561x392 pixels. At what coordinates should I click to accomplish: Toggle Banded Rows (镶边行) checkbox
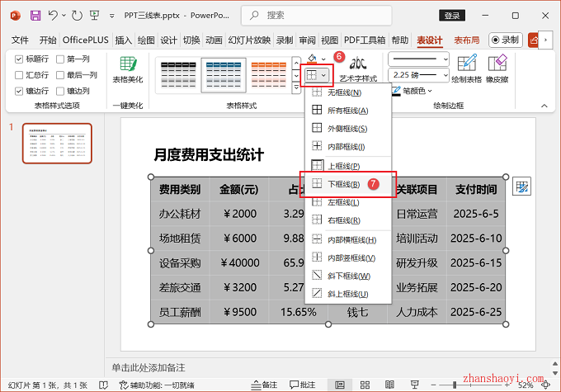pos(19,91)
